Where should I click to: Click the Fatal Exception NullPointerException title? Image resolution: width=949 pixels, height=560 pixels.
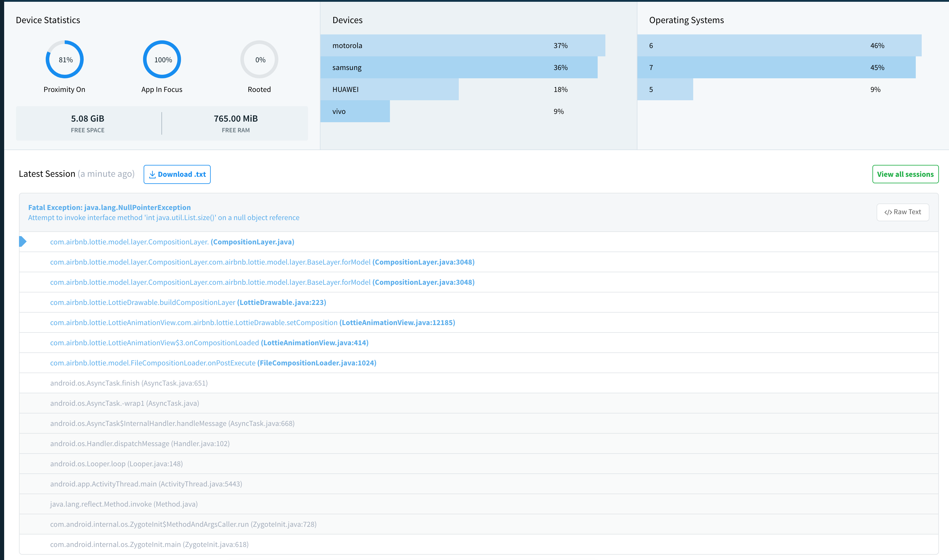pyautogui.click(x=109, y=208)
